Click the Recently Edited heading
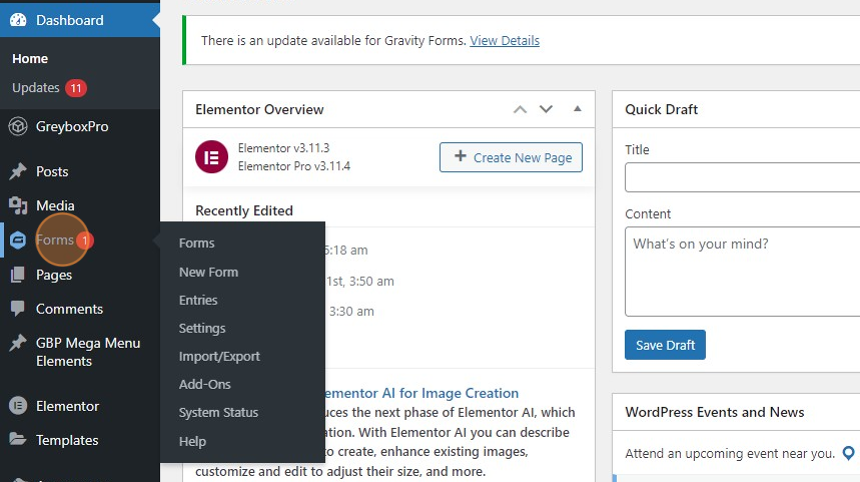The height and width of the screenshot is (482, 860). click(244, 211)
